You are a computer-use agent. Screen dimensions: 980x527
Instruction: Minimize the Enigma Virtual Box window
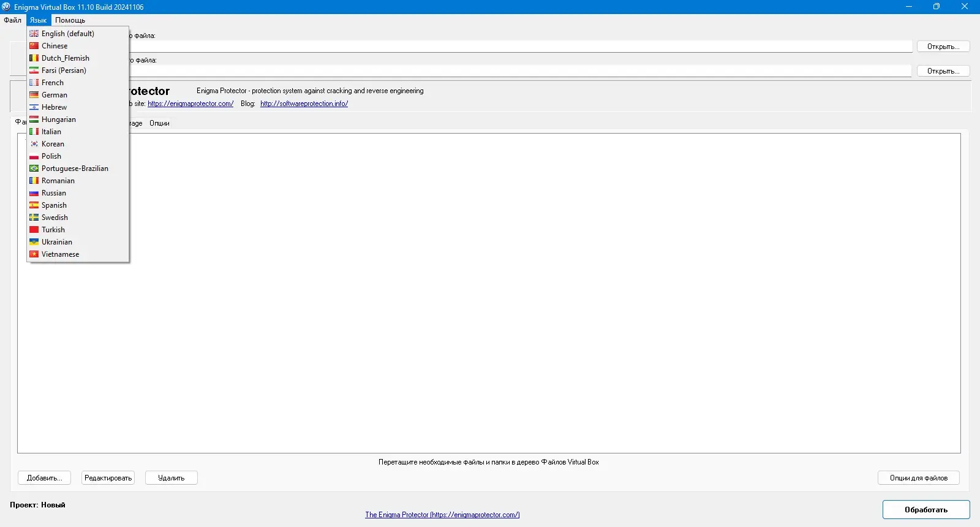point(909,7)
